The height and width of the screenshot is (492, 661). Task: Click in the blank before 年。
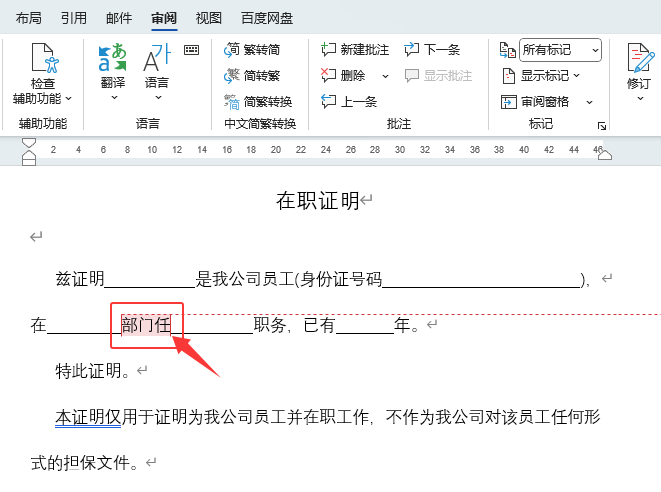pos(365,325)
